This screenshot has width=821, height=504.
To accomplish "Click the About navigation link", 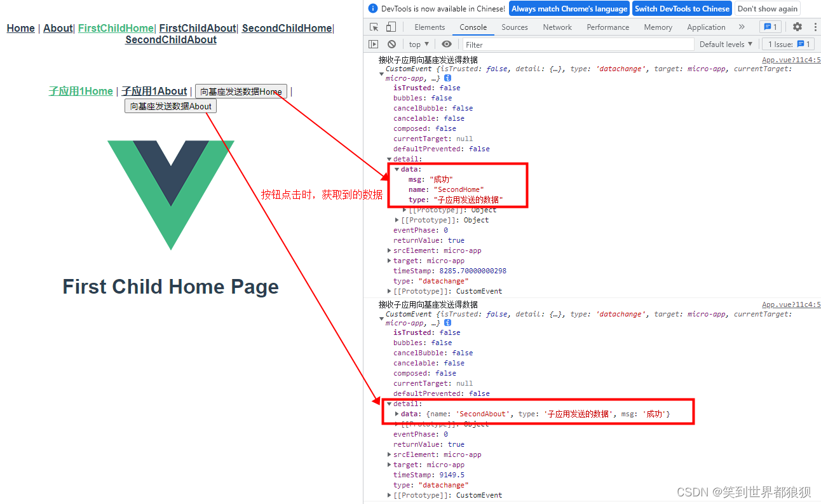I will [58, 28].
